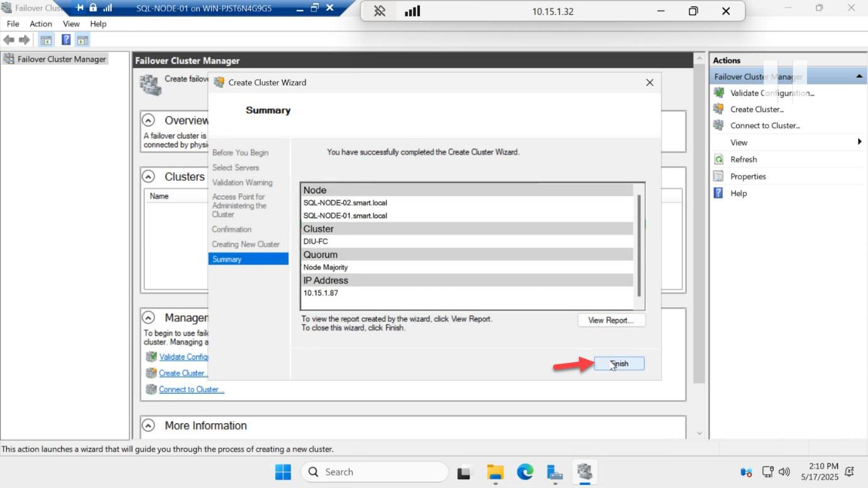This screenshot has height=488, width=868.
Task: Open the File menu
Action: (13, 24)
